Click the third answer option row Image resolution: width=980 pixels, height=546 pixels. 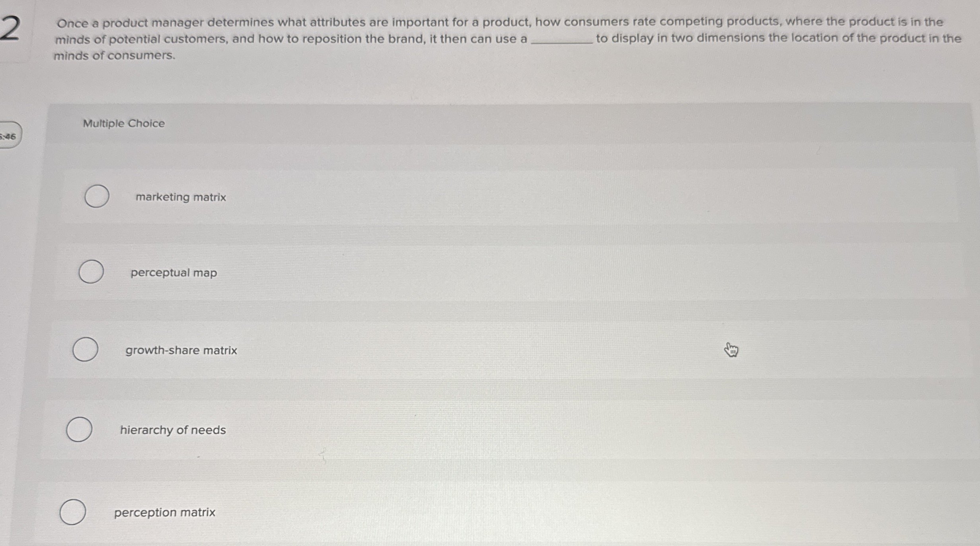[x=477, y=350]
